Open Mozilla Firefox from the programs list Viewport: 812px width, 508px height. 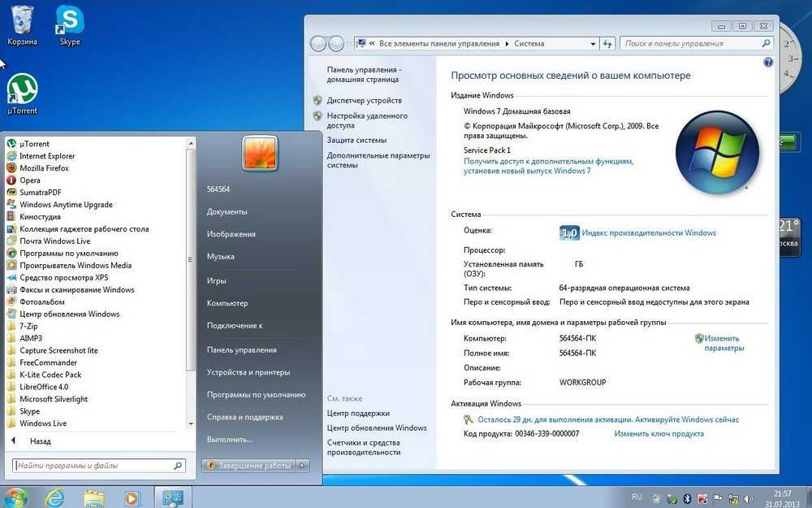[44, 168]
